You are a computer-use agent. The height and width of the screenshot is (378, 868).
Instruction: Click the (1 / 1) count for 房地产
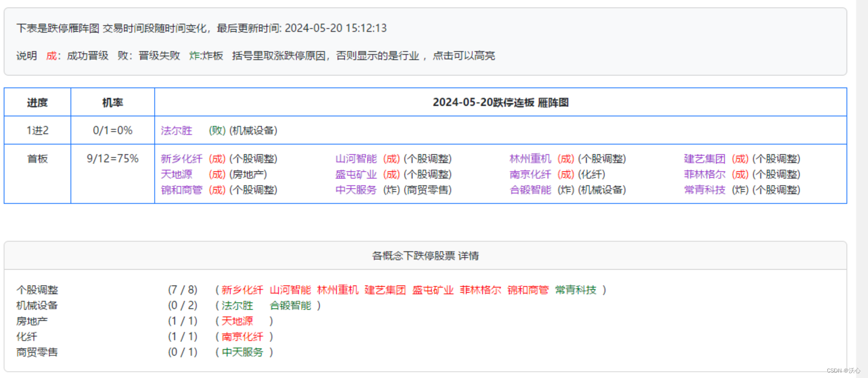pos(183,321)
